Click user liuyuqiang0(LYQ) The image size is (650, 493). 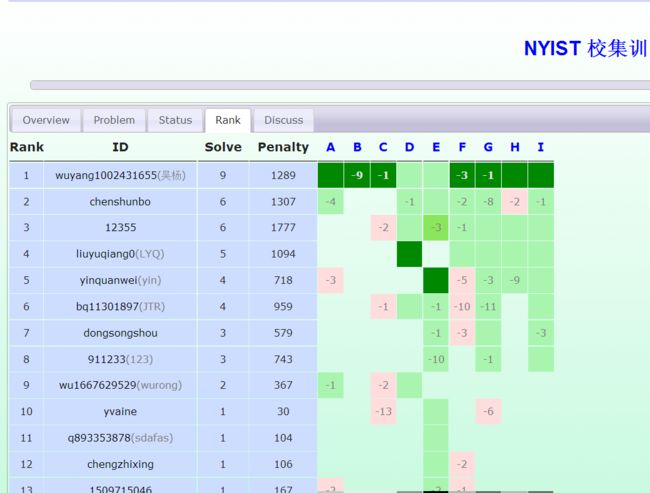click(x=120, y=254)
